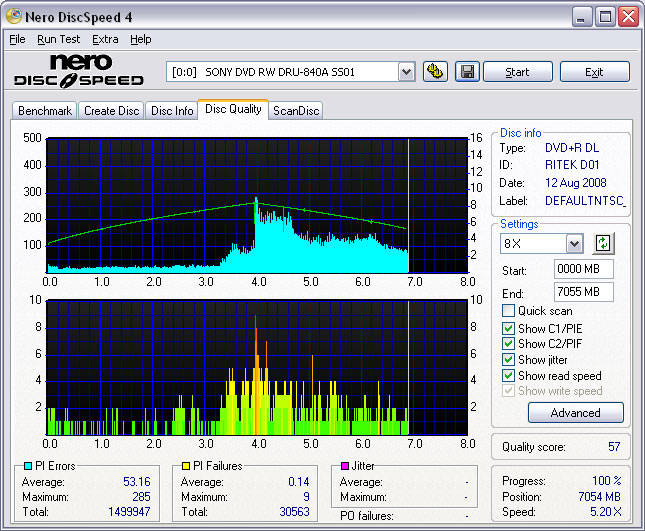Maximize the Nero DiscSpeed window
This screenshot has height=531, width=645.
coord(605,17)
